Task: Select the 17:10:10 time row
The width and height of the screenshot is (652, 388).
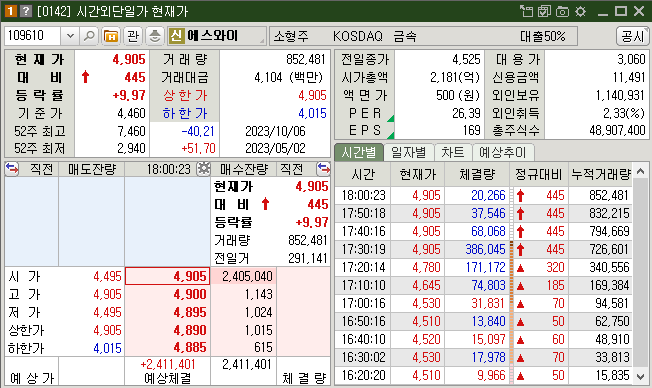Action: (483, 285)
